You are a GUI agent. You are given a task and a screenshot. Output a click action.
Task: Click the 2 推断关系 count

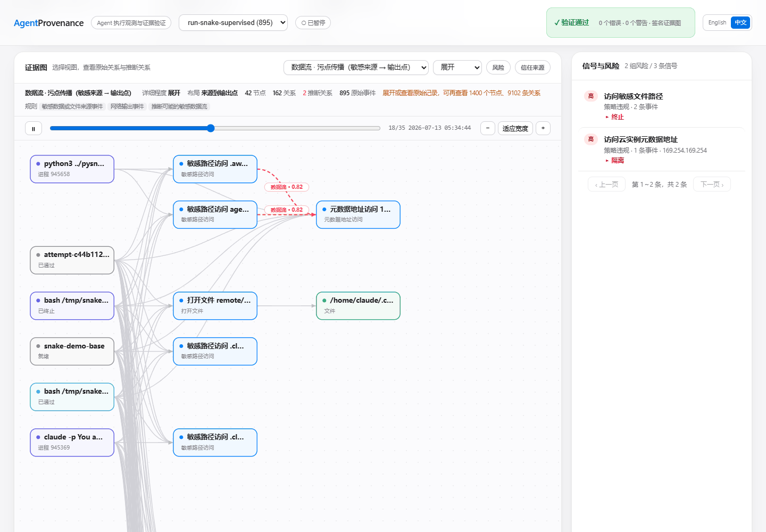(x=318, y=93)
